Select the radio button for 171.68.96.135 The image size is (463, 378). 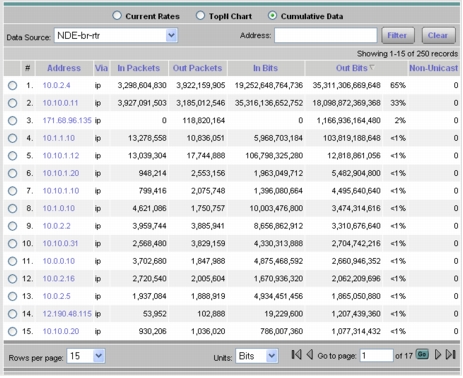pyautogui.click(x=12, y=121)
